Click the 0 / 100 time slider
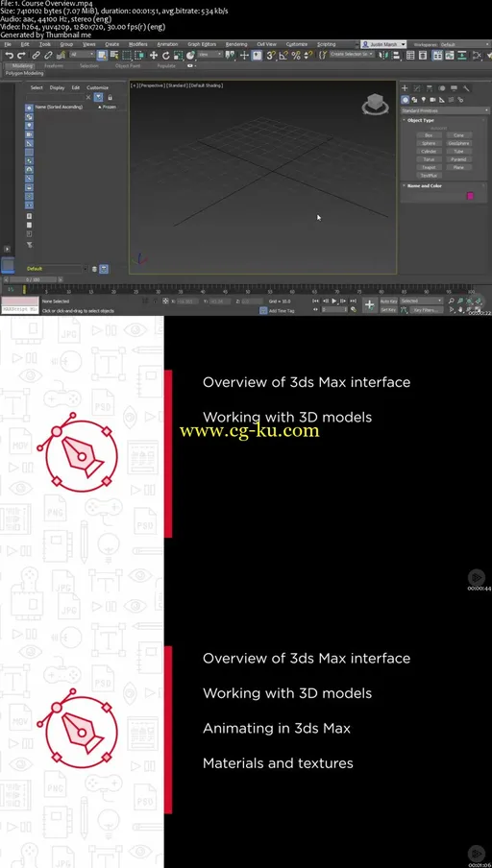Image resolution: width=492 pixels, height=868 pixels. click(x=33, y=280)
